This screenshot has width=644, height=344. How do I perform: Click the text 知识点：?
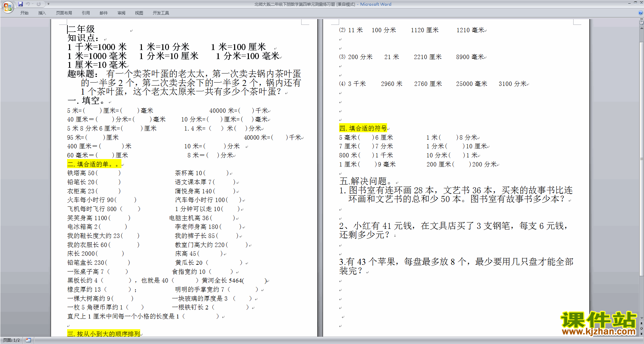pyautogui.click(x=84, y=38)
